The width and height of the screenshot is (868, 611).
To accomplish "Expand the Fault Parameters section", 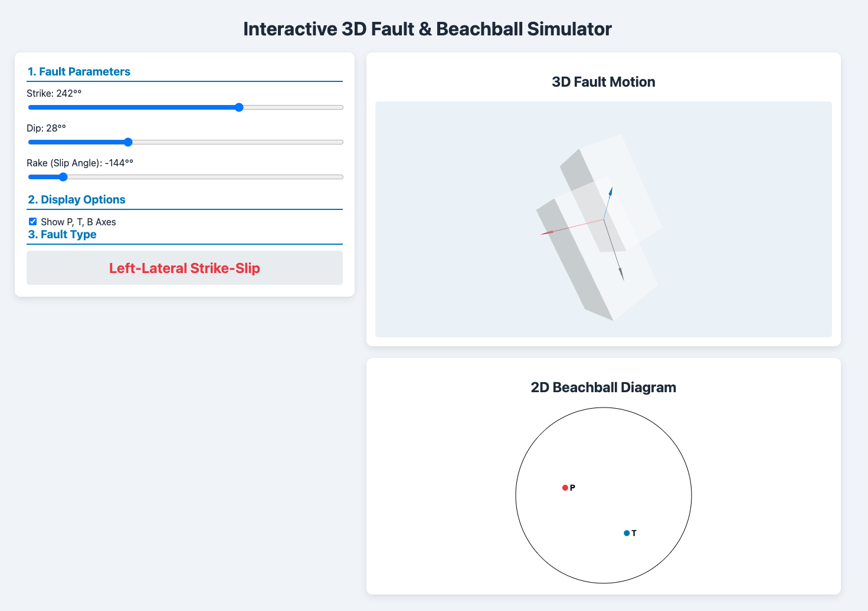I will click(x=79, y=71).
